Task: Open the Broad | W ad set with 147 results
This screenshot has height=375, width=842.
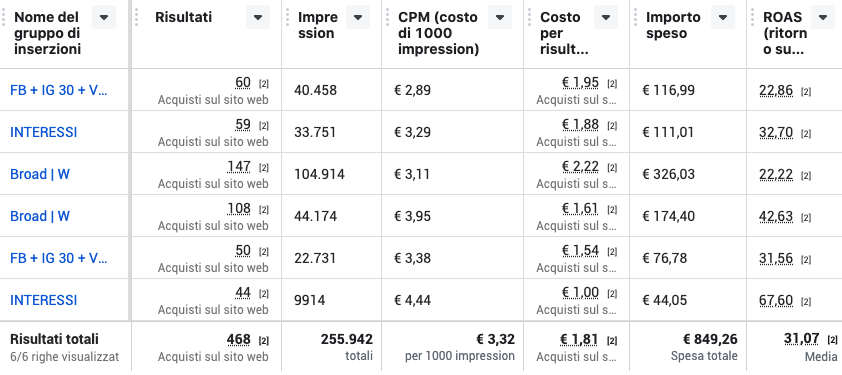Action: click(x=40, y=174)
